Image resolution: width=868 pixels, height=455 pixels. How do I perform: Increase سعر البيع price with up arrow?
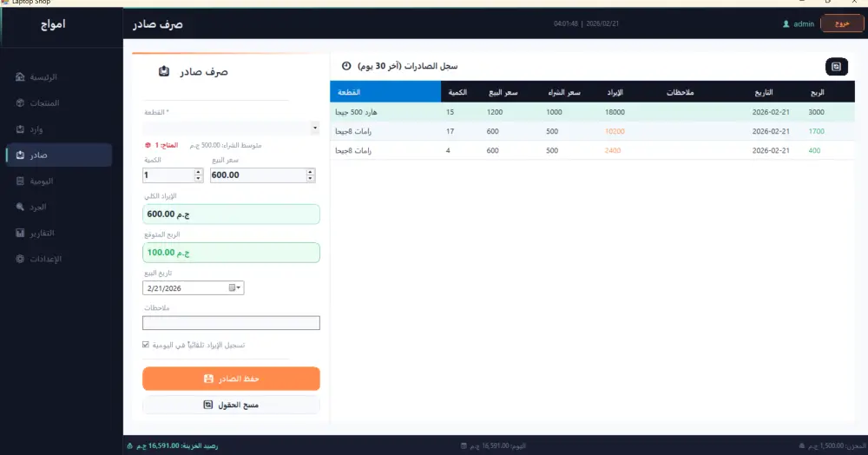[311, 172]
